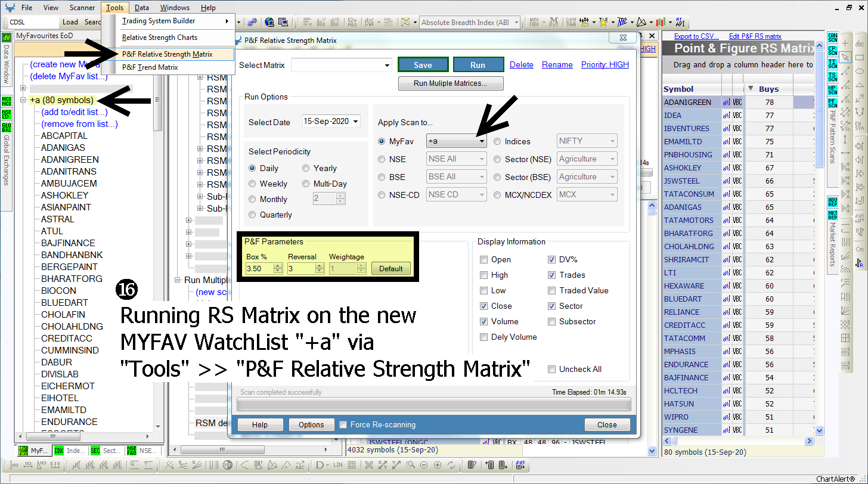Image resolution: width=868 pixels, height=484 pixels.
Task: Click the VBC icon in IDEA row
Action: click(x=737, y=115)
